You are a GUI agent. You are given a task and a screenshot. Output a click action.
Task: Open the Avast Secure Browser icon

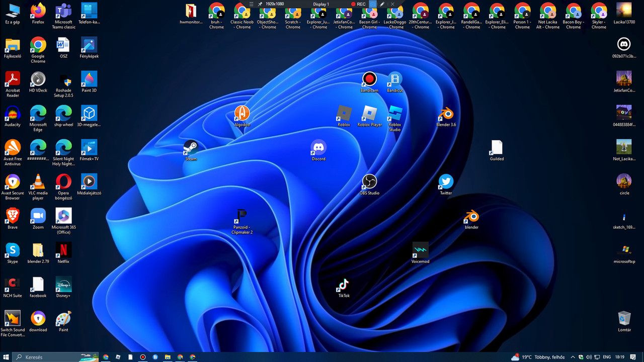(x=13, y=187)
